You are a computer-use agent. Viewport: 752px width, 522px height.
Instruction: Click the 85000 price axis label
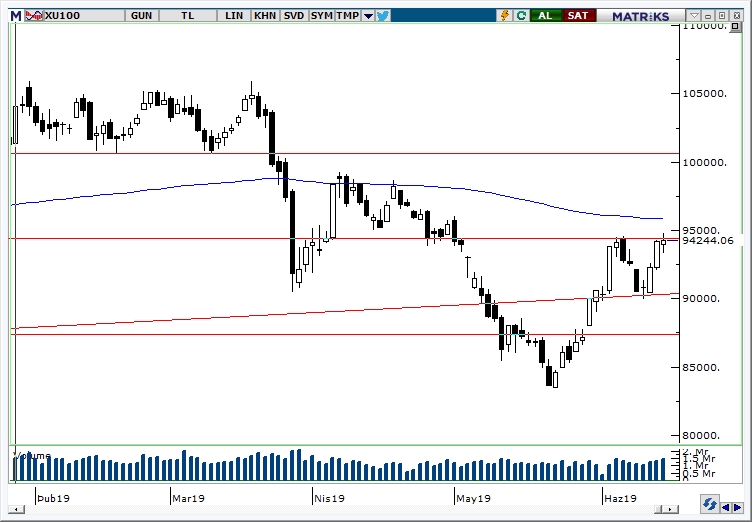click(702, 368)
